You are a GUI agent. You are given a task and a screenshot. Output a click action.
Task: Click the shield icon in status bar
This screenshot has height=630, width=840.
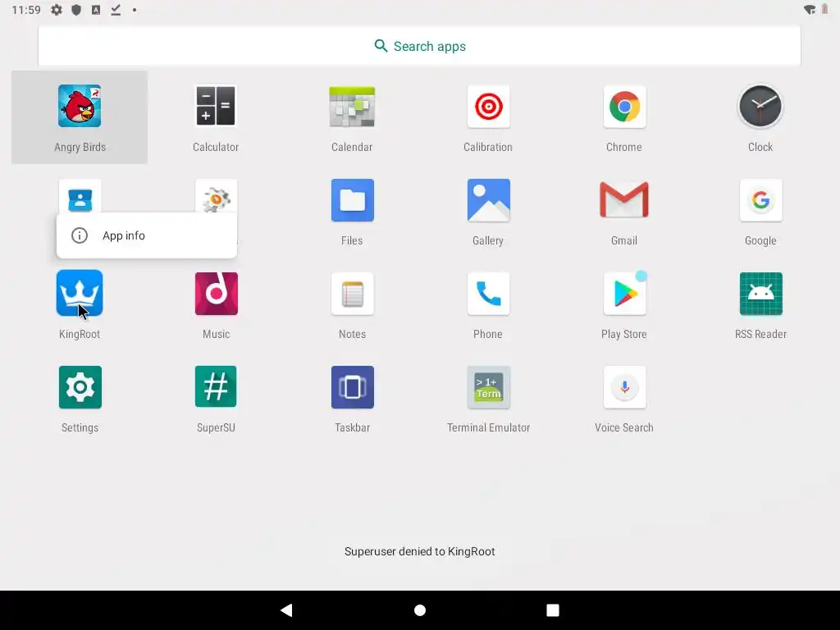(76, 10)
